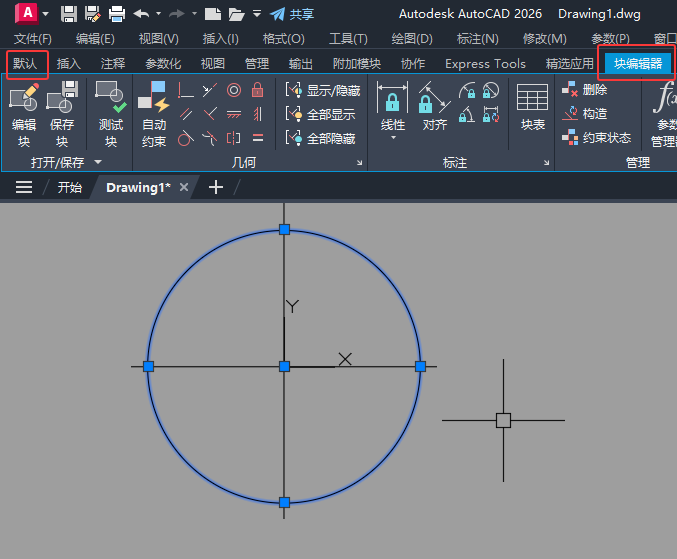
Task: Click the Linear (线性) dimensional constraint
Action: (x=392, y=106)
